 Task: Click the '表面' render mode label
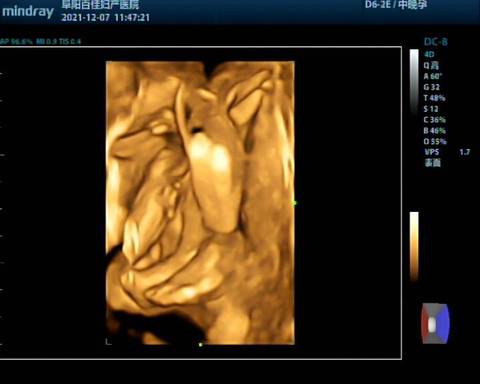[433, 163]
